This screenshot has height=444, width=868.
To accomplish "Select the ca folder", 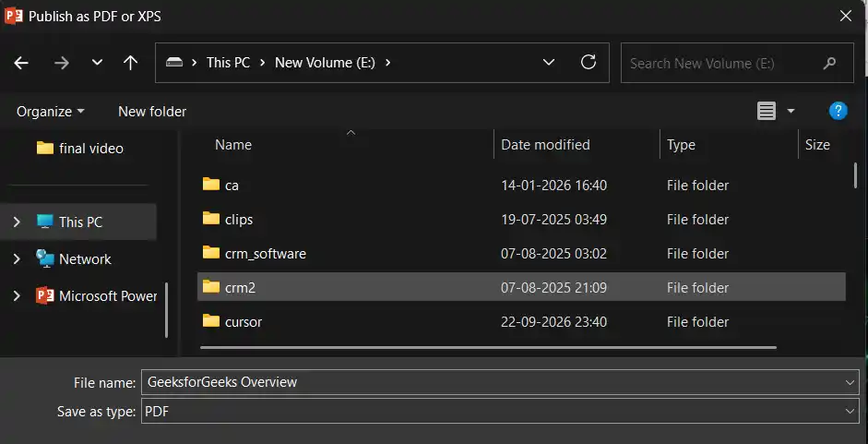I will point(521,185).
